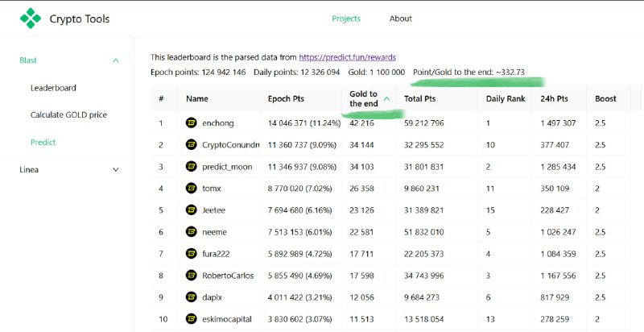The width and height of the screenshot is (644, 332).
Task: Click CryptoConundrum's avatar icon
Action: (x=191, y=144)
